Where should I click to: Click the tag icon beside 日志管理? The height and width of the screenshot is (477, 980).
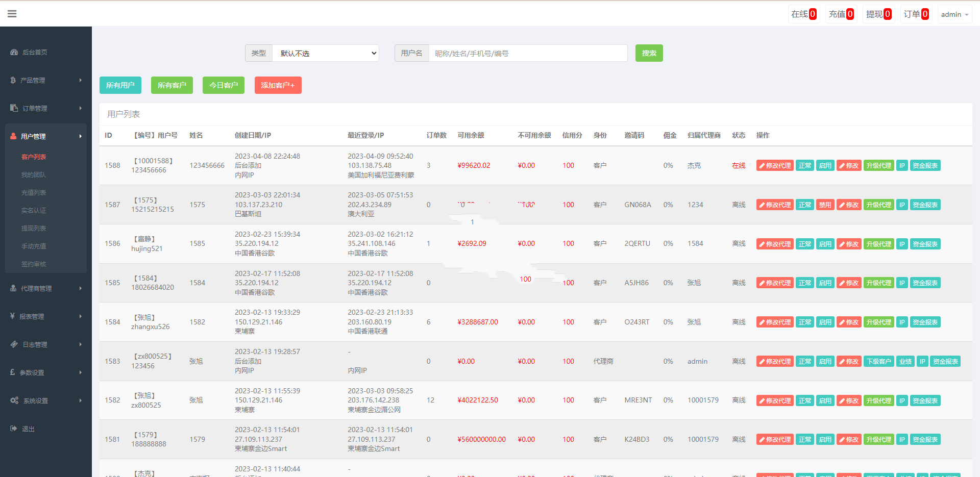click(x=14, y=344)
